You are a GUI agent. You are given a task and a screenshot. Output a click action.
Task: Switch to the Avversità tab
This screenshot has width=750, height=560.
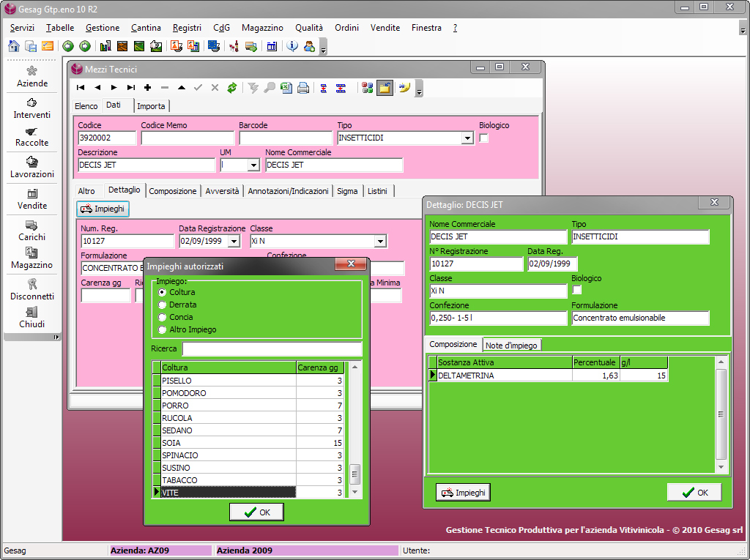[222, 191]
